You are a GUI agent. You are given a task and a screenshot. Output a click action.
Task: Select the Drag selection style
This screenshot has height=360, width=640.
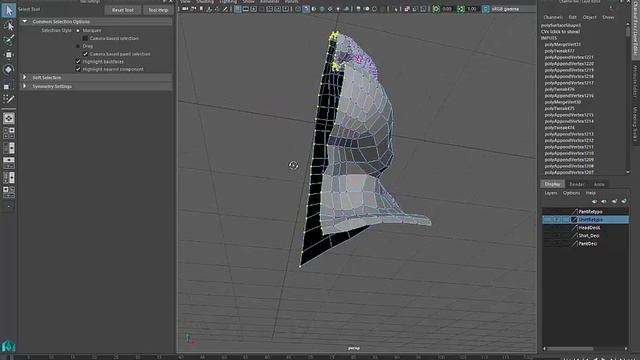coord(78,46)
